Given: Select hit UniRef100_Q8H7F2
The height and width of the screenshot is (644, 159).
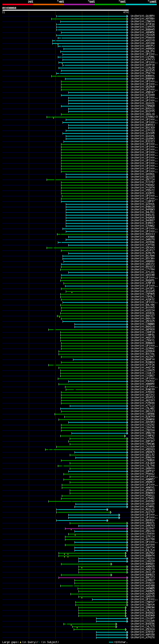Looking at the screenshot, I should tap(143, 46).
